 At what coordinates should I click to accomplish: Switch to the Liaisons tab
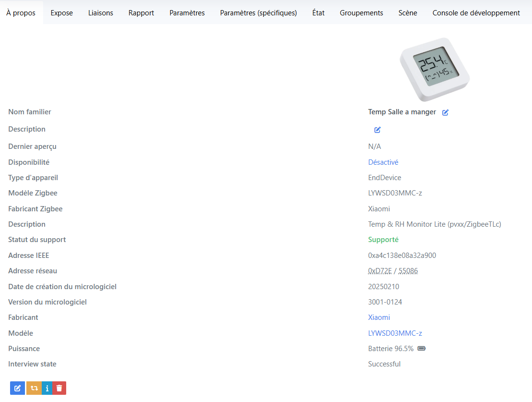[101, 13]
